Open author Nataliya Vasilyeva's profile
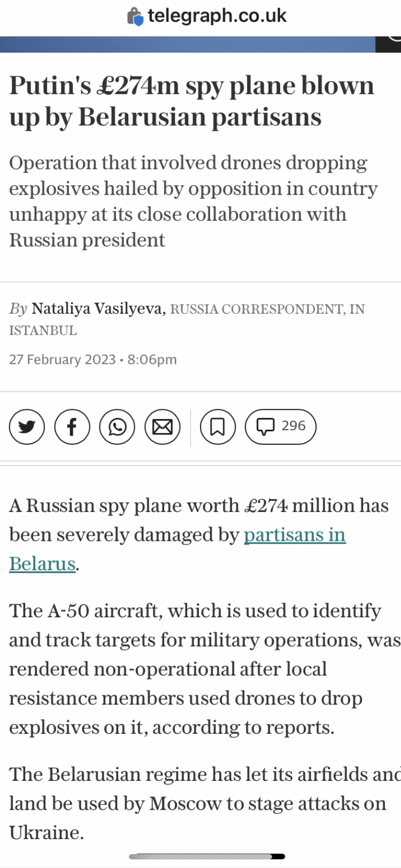401x868 pixels. [x=97, y=308]
